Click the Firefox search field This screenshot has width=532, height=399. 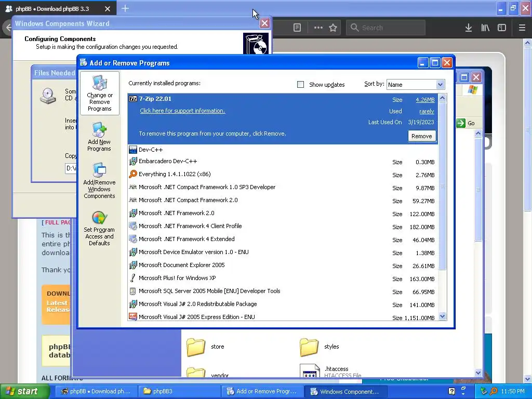click(x=385, y=28)
